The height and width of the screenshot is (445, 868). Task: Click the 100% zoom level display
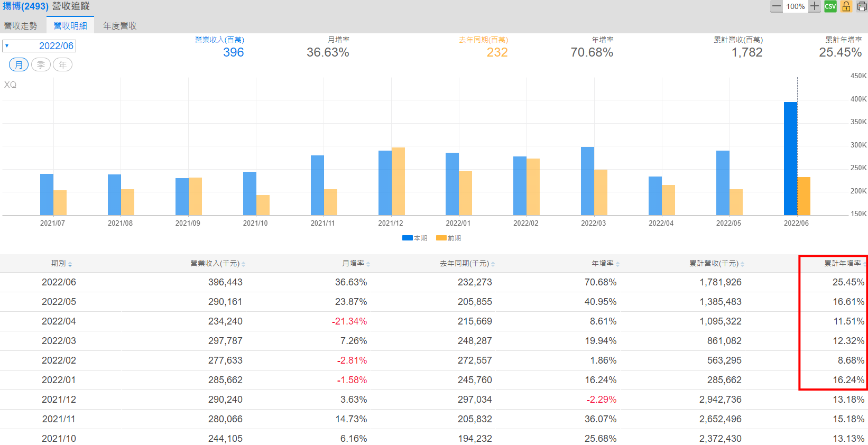pos(796,6)
